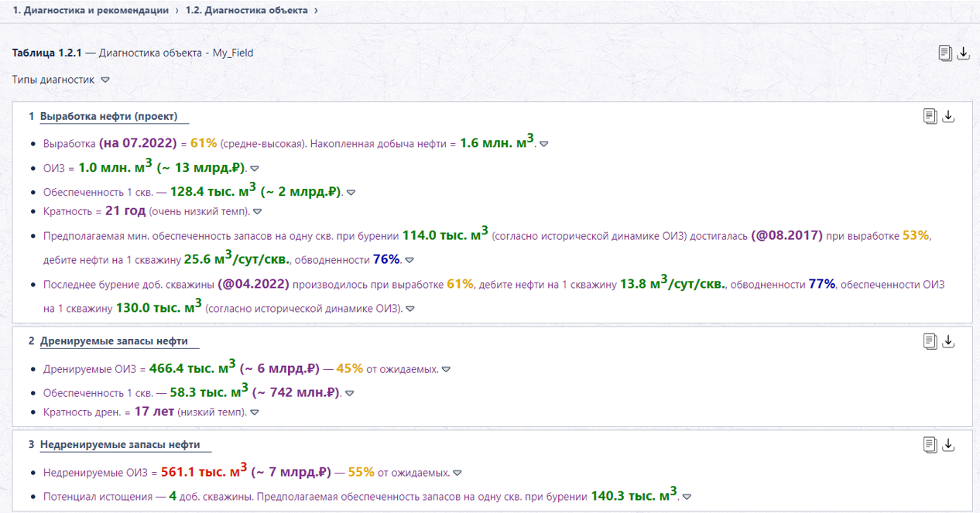Click the value 61% (средне-высокая)

[x=204, y=144]
